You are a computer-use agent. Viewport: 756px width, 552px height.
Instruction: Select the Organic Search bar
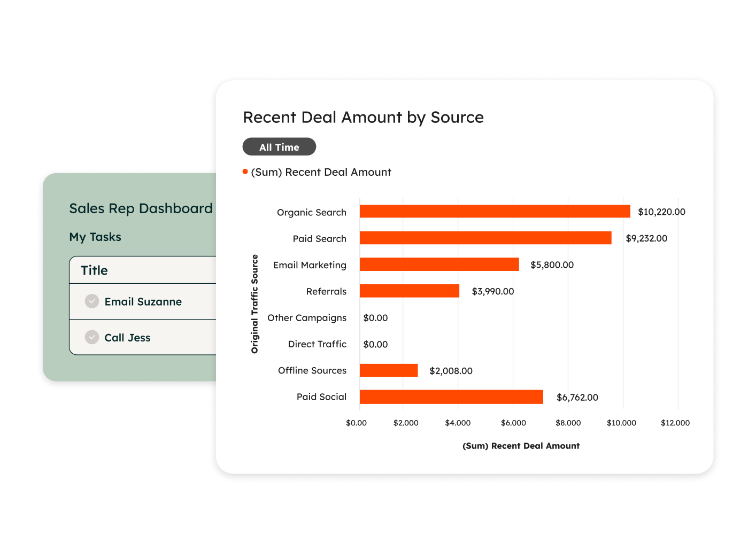(x=495, y=212)
